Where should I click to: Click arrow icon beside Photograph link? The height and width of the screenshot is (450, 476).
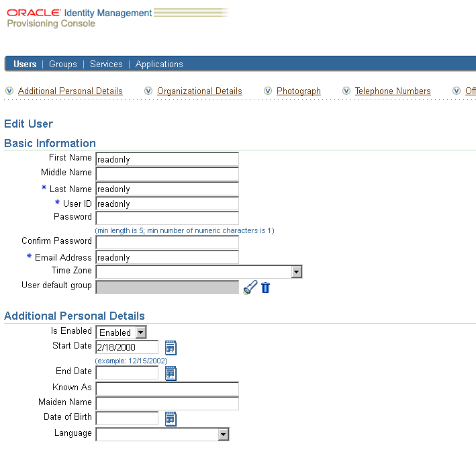point(268,91)
